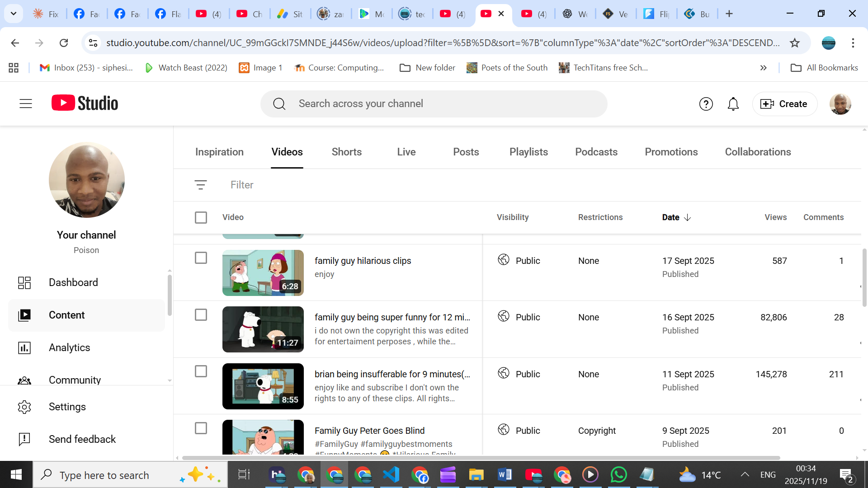Click the YouTube Studio logo
Viewport: 868px width, 488px height.
tap(85, 103)
